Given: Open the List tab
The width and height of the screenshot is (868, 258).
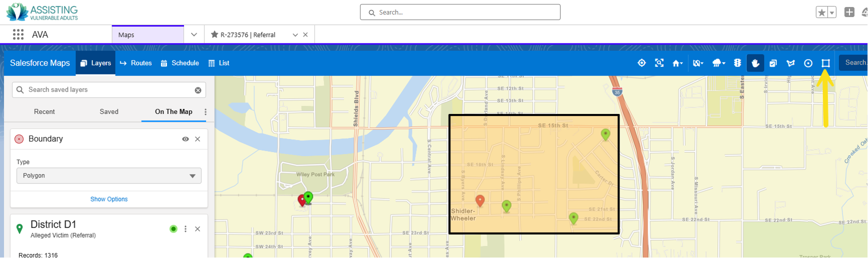Looking at the screenshot, I should coord(219,63).
